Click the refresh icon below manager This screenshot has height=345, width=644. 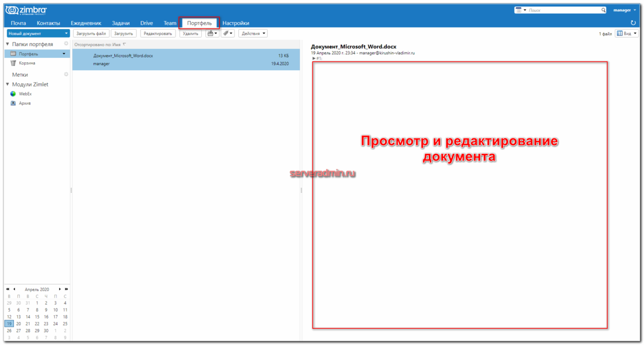[633, 23]
